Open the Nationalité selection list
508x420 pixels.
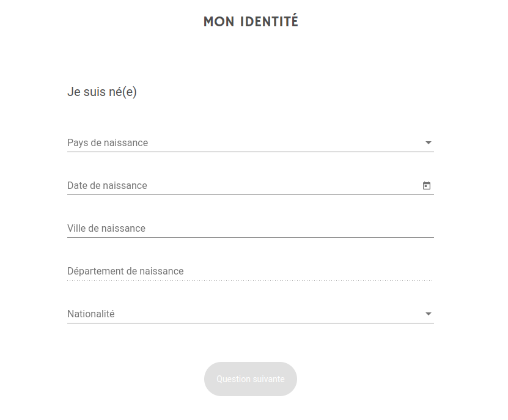tap(245, 314)
